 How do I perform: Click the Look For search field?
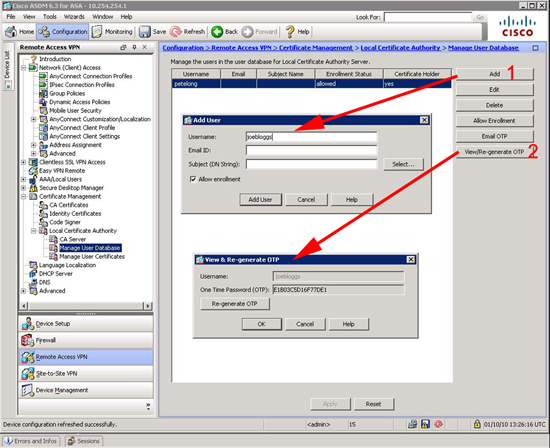[x=428, y=17]
